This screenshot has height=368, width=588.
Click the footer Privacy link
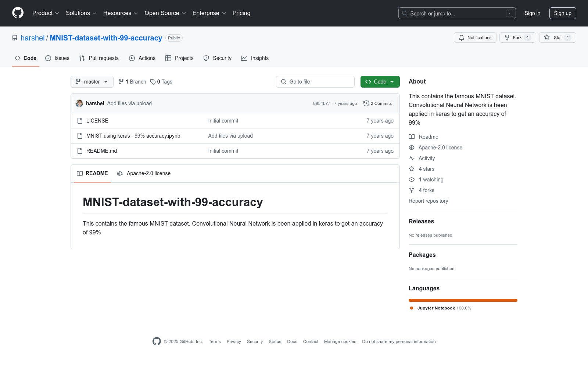234,342
